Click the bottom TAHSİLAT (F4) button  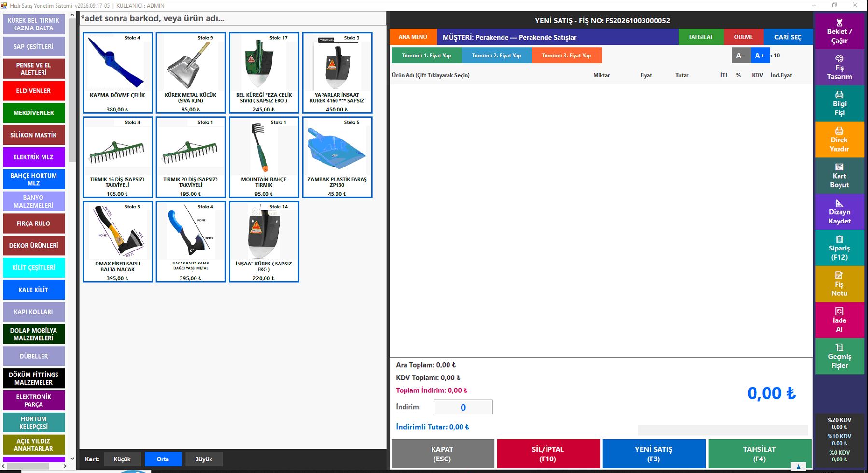(x=759, y=454)
